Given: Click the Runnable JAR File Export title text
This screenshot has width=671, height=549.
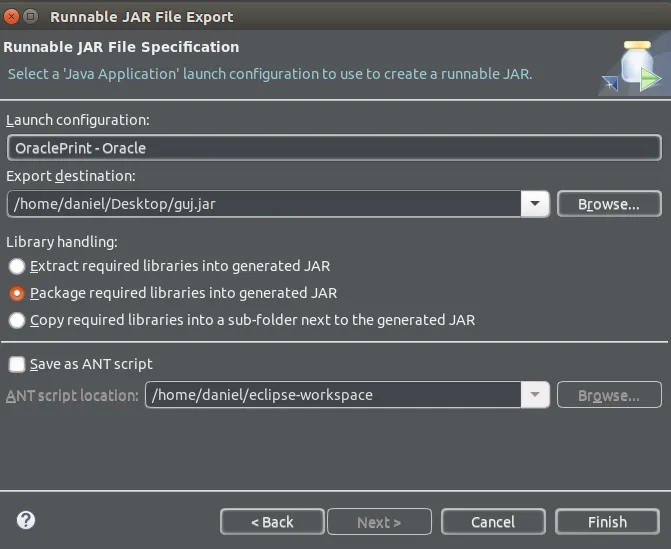Looking at the screenshot, I should pyautogui.click(x=141, y=16).
